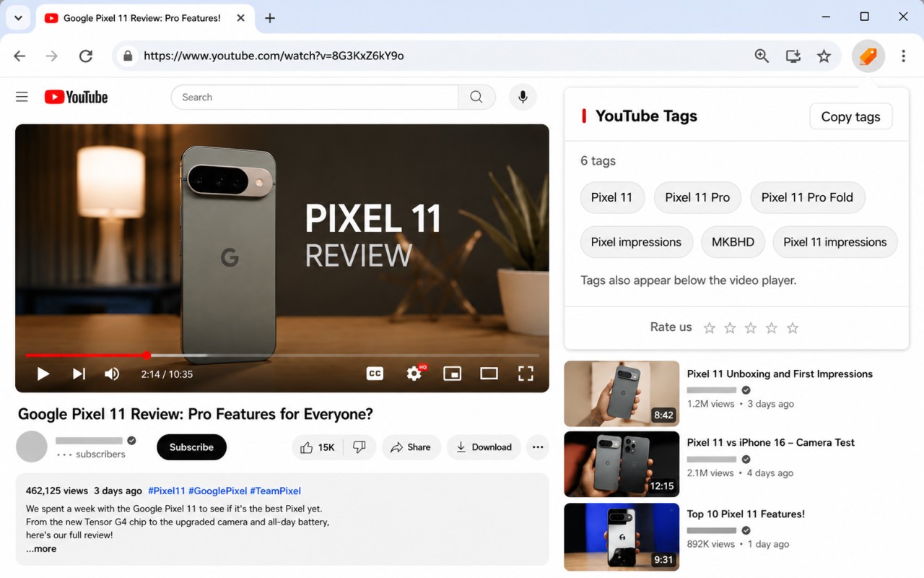Focus the YouTube search box
This screenshot has height=578, width=924.
tap(315, 97)
